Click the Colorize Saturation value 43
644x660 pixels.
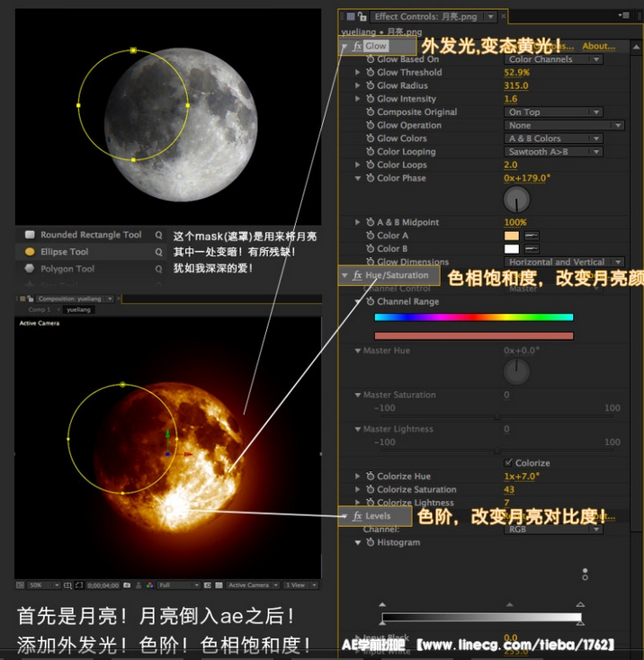pyautogui.click(x=509, y=489)
